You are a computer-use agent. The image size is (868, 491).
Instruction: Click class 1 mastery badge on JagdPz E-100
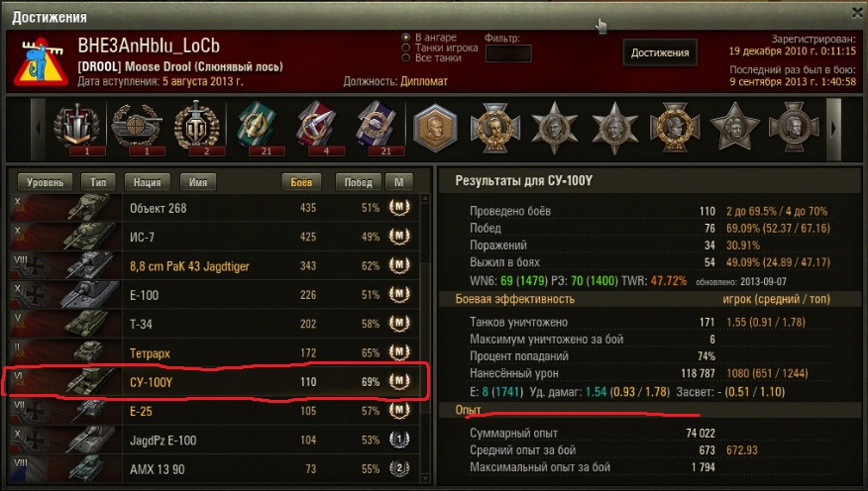(x=399, y=440)
